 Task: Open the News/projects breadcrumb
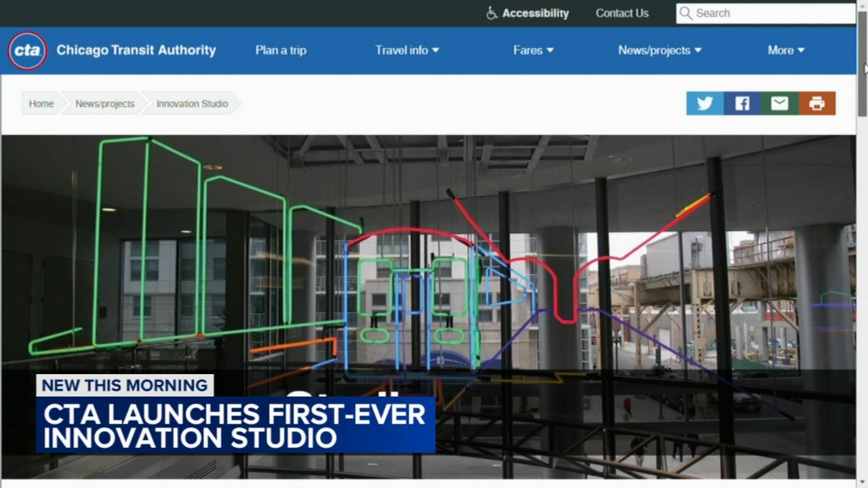click(x=104, y=104)
